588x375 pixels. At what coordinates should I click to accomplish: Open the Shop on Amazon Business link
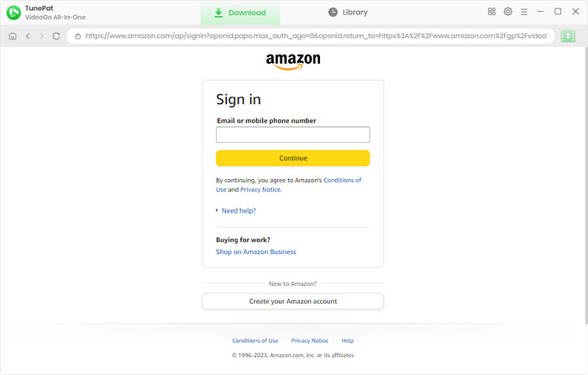coord(255,252)
